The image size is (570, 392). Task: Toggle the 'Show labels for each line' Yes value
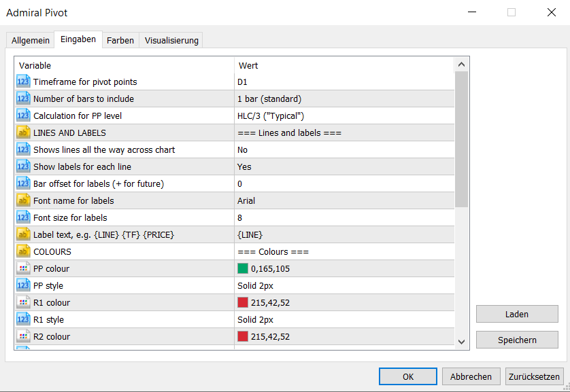click(x=344, y=166)
